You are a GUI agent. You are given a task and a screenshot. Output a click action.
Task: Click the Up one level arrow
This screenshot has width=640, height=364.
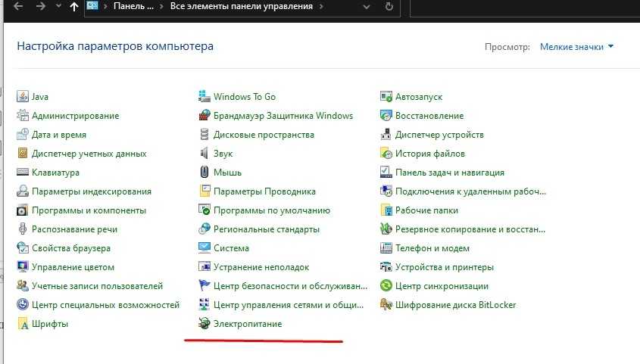73,7
